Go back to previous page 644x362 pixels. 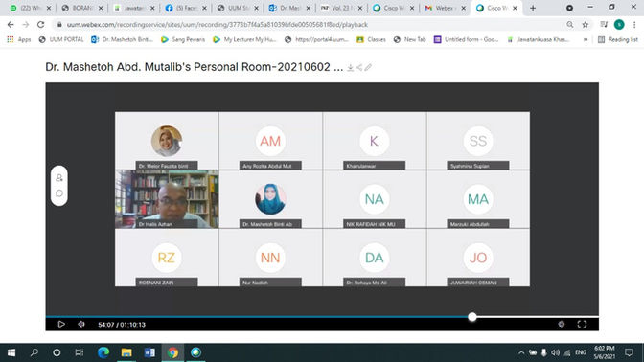tap(11, 25)
